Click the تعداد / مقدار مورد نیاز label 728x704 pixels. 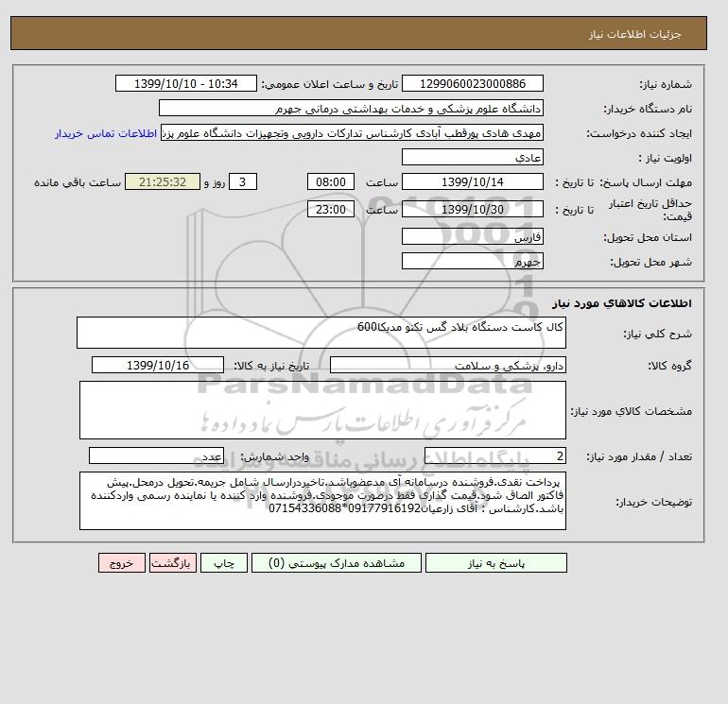[x=639, y=457]
